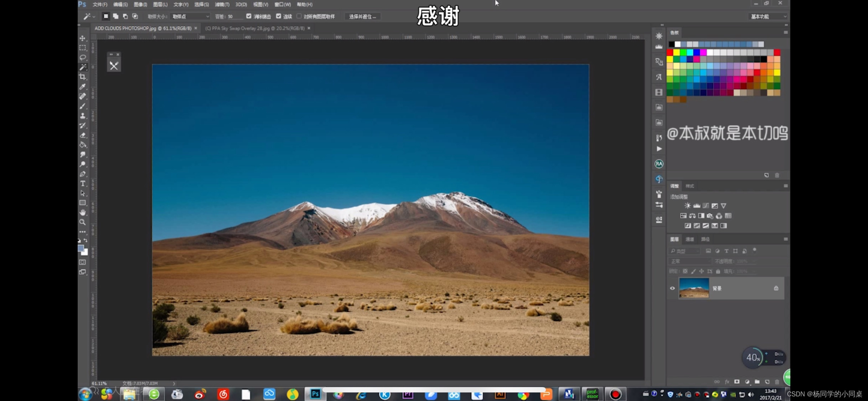Select the Hand tool
This screenshot has height=401, width=868.
(x=83, y=212)
